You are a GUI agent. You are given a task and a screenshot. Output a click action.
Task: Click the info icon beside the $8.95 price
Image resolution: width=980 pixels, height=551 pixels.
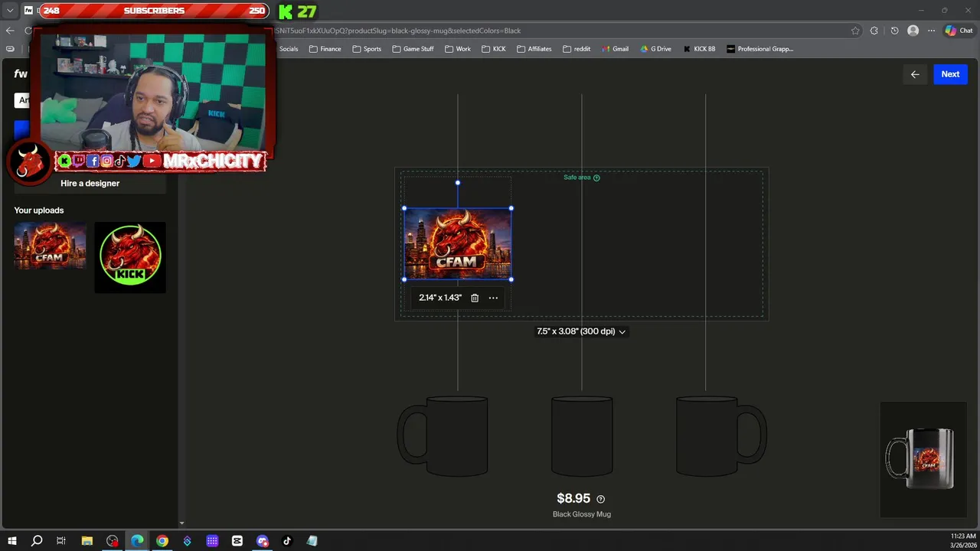600,499
